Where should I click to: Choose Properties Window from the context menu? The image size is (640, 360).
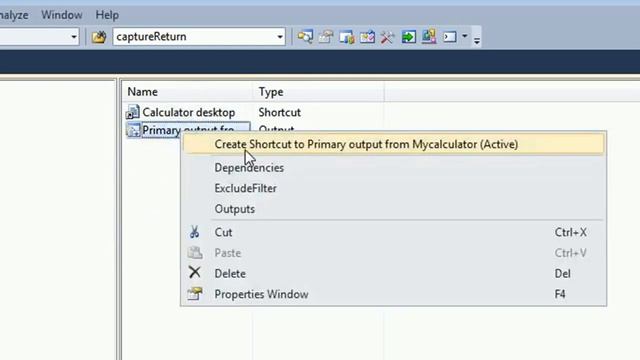(393, 294)
